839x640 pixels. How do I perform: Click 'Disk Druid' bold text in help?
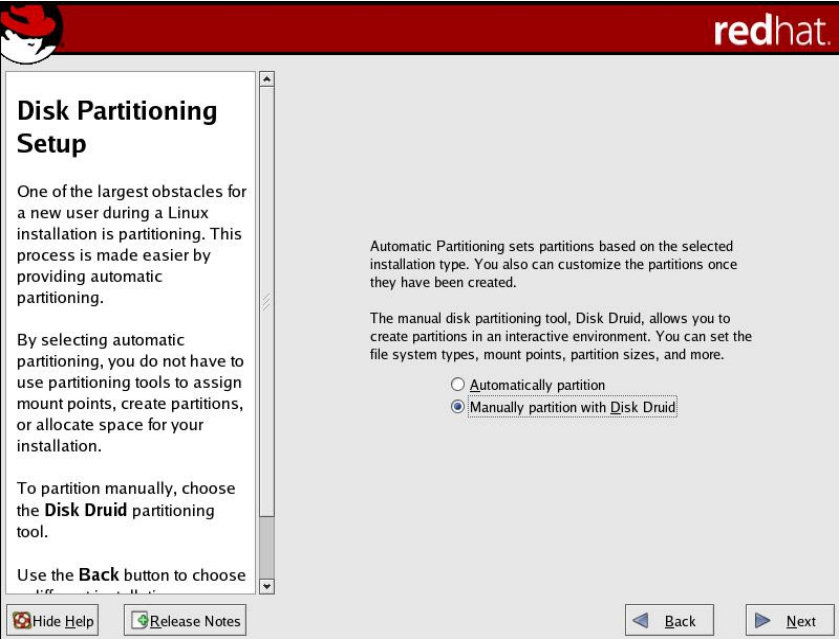click(x=86, y=510)
